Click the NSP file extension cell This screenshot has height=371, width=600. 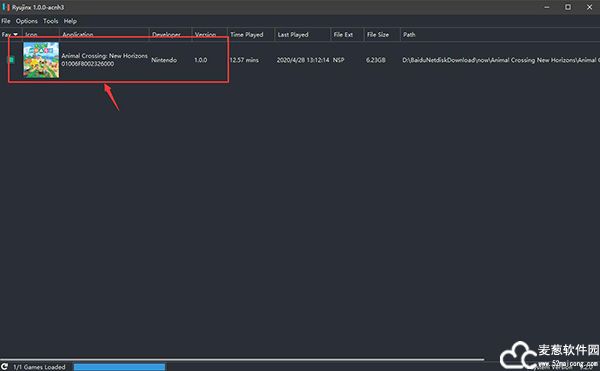point(338,60)
